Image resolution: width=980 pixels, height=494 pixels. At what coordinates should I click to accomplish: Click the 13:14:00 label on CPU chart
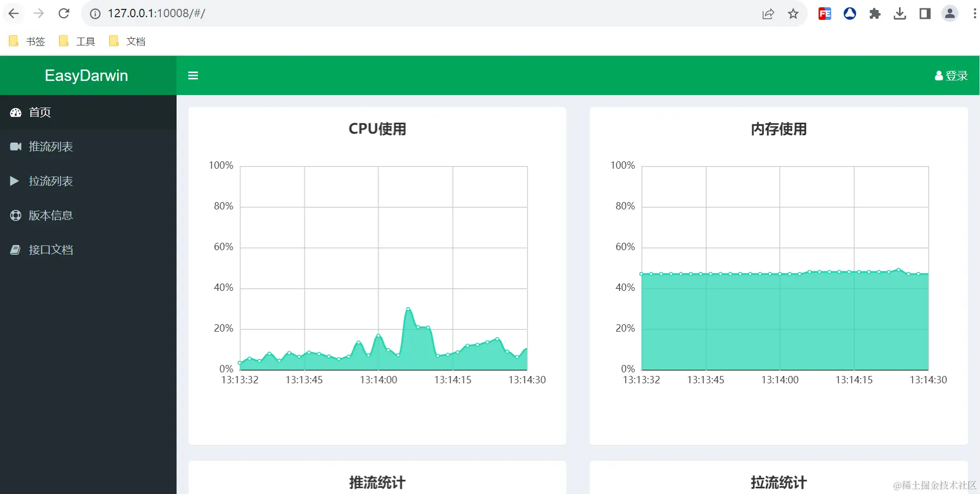pyautogui.click(x=378, y=380)
